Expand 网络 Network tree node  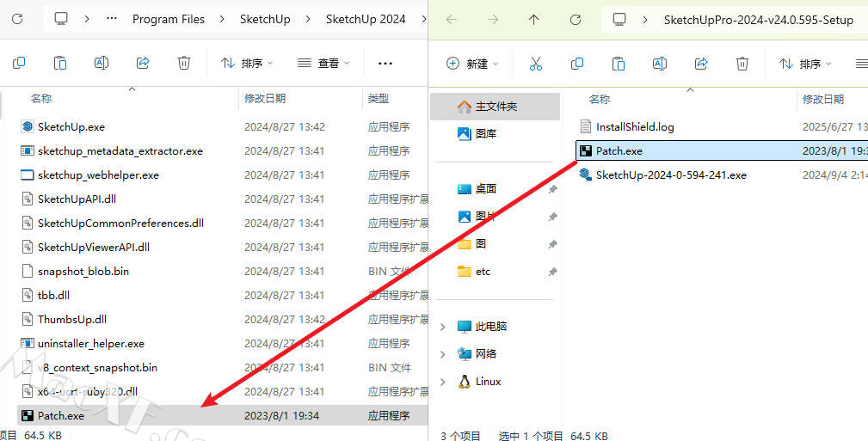442,354
